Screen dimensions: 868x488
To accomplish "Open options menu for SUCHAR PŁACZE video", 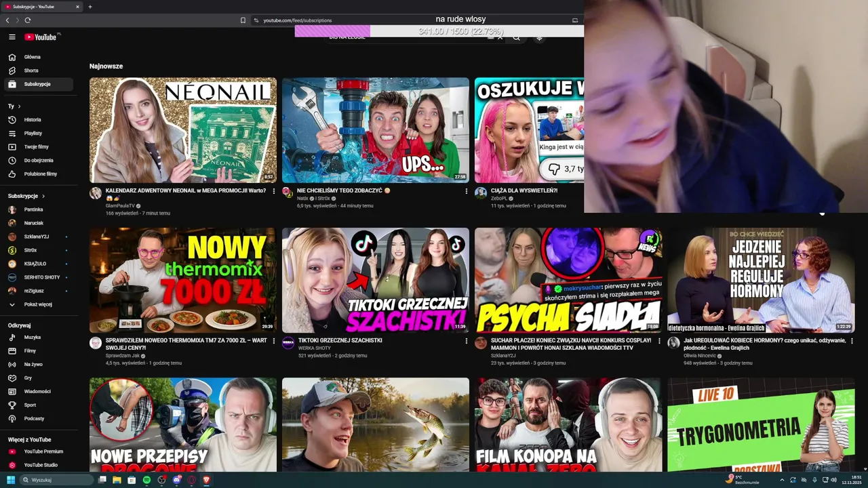I will 659,341.
